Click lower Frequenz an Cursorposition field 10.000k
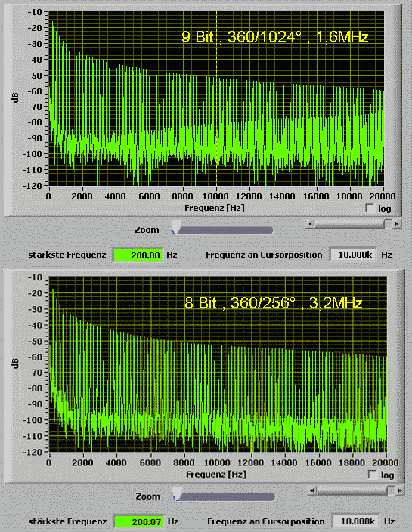The image size is (412, 532). [355, 521]
